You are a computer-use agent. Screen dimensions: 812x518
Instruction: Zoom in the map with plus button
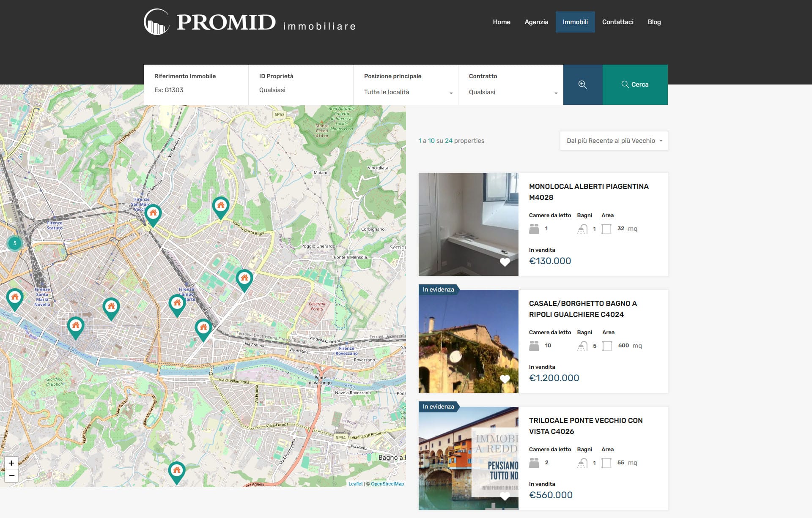click(x=11, y=463)
